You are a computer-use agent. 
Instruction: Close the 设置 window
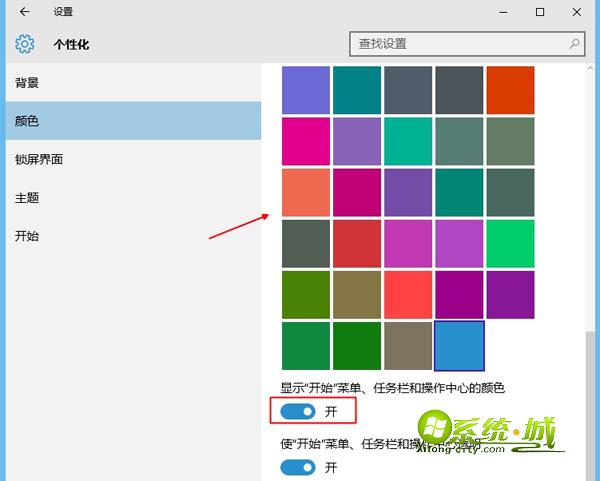click(x=579, y=12)
